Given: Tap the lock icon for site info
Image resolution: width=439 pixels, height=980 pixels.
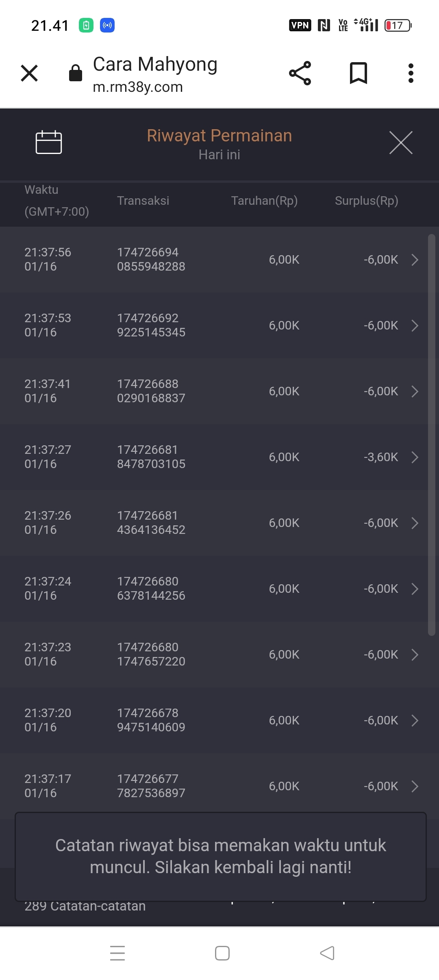Looking at the screenshot, I should coord(76,73).
